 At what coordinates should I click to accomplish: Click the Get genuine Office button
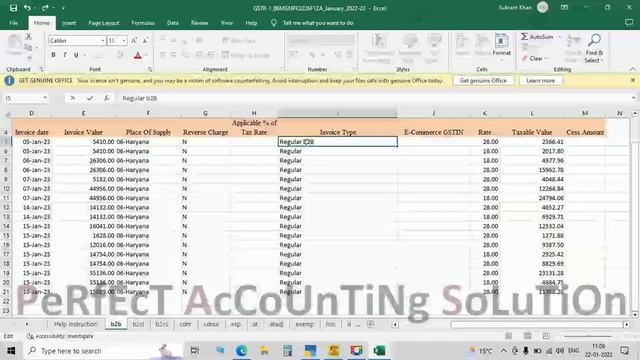pyautogui.click(x=483, y=80)
